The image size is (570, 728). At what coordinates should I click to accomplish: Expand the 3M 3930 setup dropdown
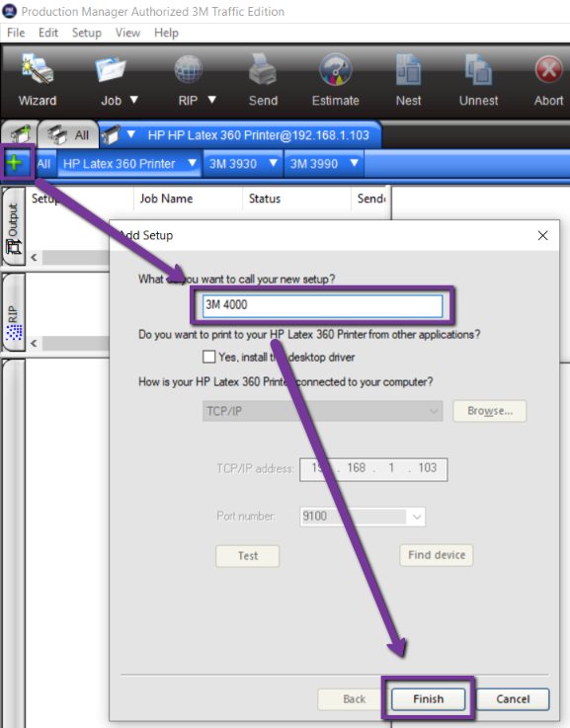coord(273,163)
